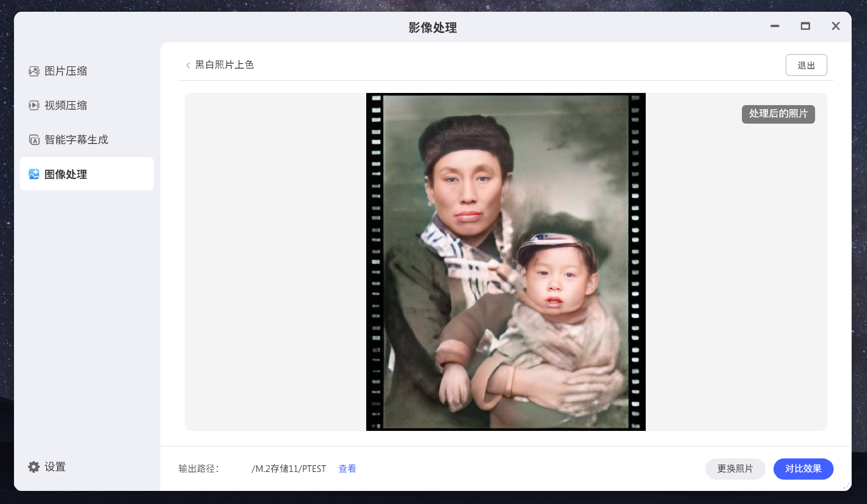Screen dimensions: 867x504
Task: Click the blue 对比效果 button
Action: coord(803,469)
